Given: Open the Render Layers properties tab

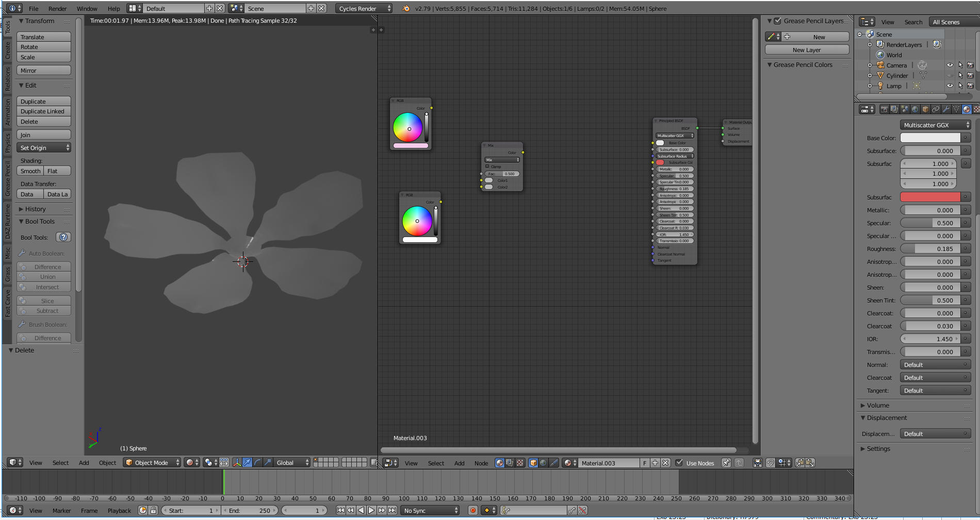Looking at the screenshot, I should pos(894,109).
